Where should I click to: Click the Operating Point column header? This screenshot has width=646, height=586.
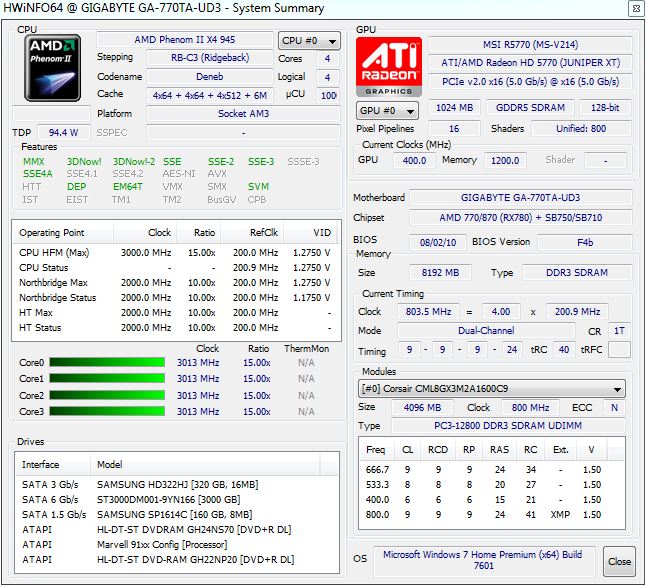63,233
